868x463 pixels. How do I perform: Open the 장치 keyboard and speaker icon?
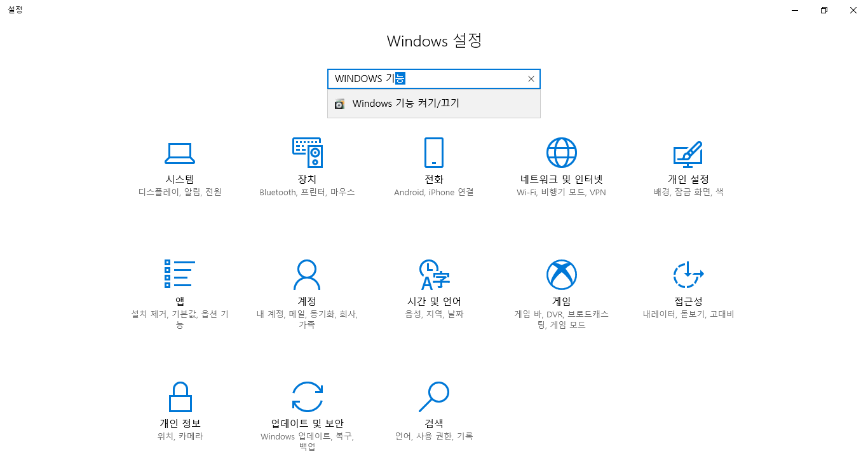click(x=307, y=153)
